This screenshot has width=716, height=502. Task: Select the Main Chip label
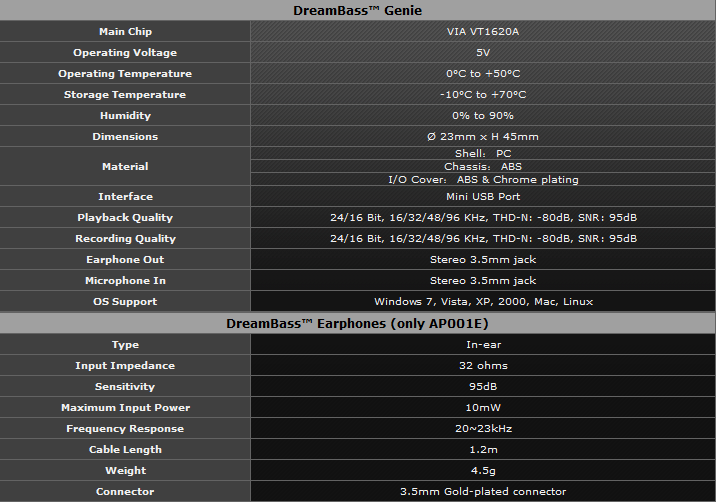click(x=125, y=32)
